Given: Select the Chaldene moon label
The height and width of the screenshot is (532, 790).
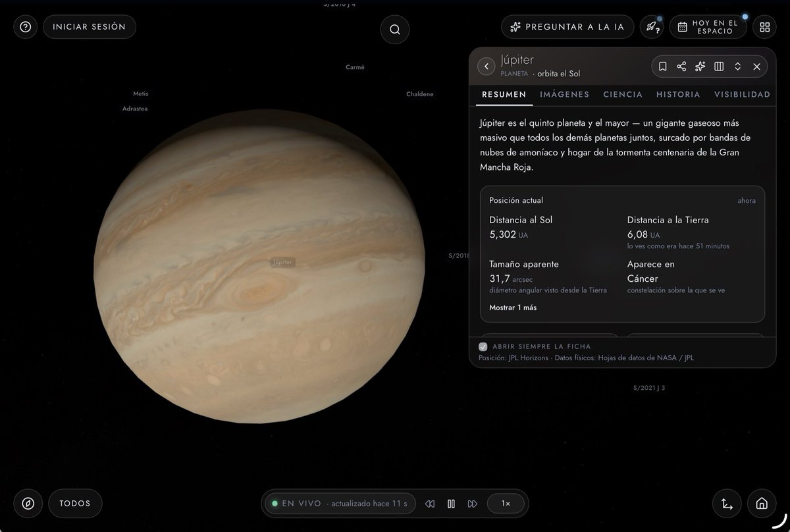Looking at the screenshot, I should 420,94.
